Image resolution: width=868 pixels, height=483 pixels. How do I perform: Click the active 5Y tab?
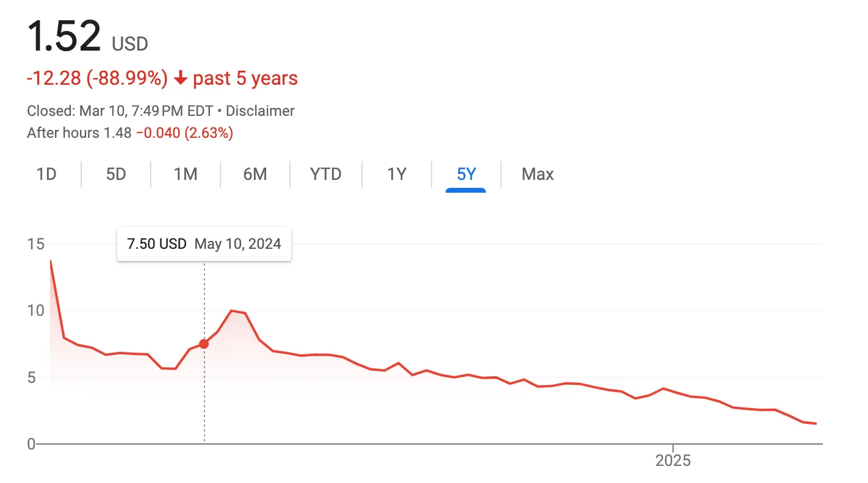point(466,174)
